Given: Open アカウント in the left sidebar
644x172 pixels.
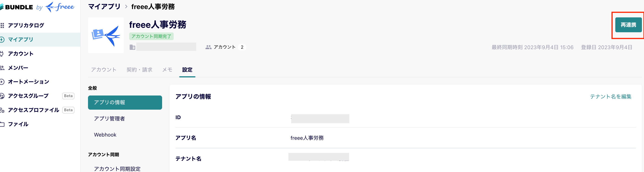Looking at the screenshot, I should (x=21, y=54).
